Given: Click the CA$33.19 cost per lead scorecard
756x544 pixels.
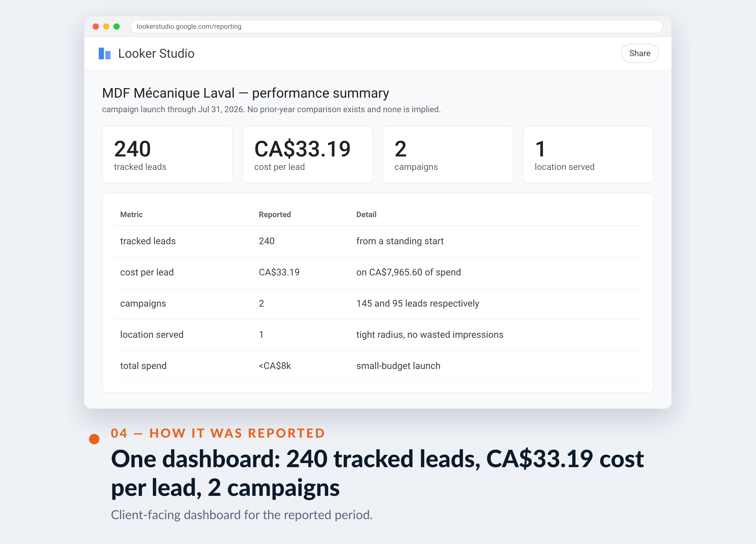Looking at the screenshot, I should 307,155.
